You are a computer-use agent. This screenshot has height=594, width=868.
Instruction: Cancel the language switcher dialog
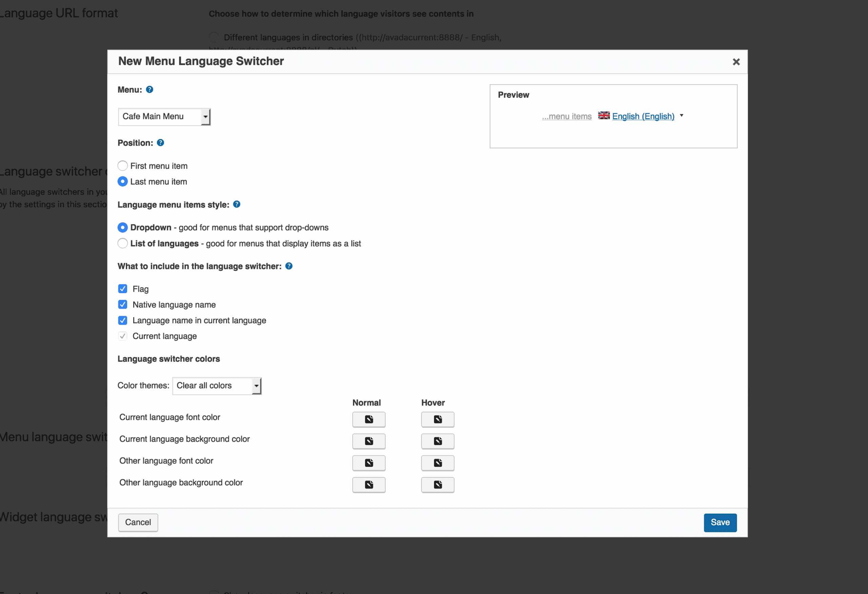[x=138, y=522]
